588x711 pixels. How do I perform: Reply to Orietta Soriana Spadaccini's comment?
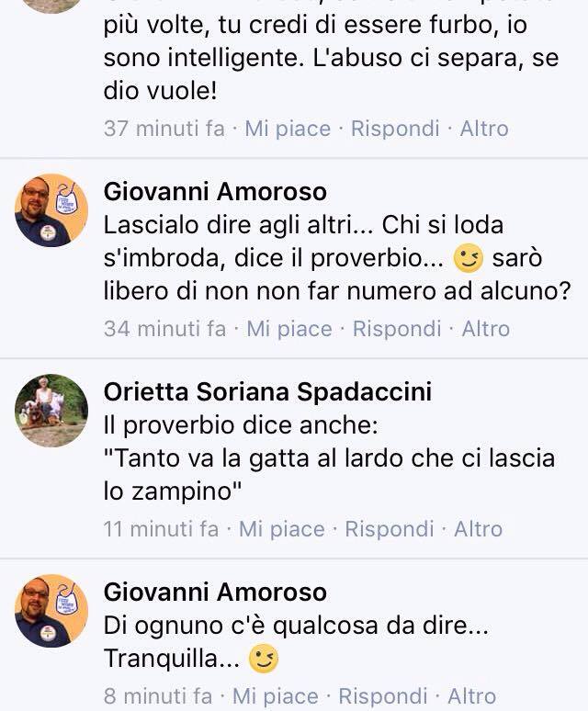[x=390, y=529]
